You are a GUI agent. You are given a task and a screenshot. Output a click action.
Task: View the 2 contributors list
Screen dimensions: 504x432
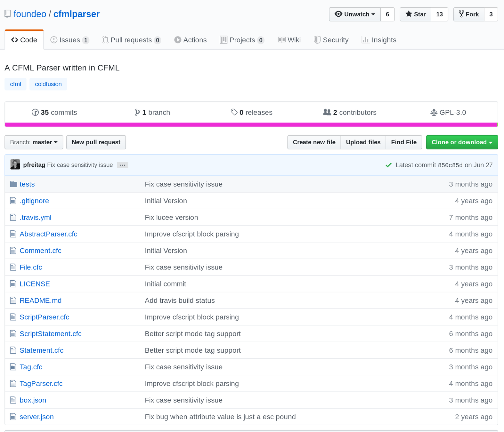tap(350, 112)
